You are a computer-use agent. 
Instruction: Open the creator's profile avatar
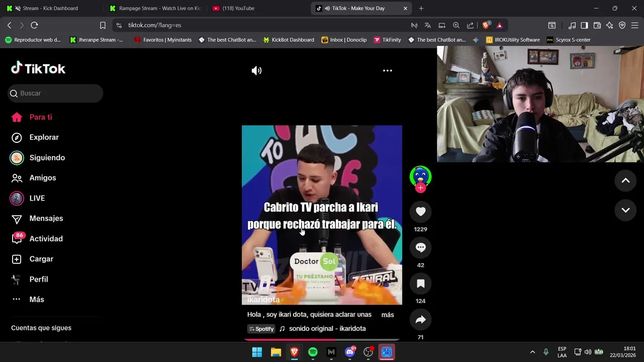point(421,176)
